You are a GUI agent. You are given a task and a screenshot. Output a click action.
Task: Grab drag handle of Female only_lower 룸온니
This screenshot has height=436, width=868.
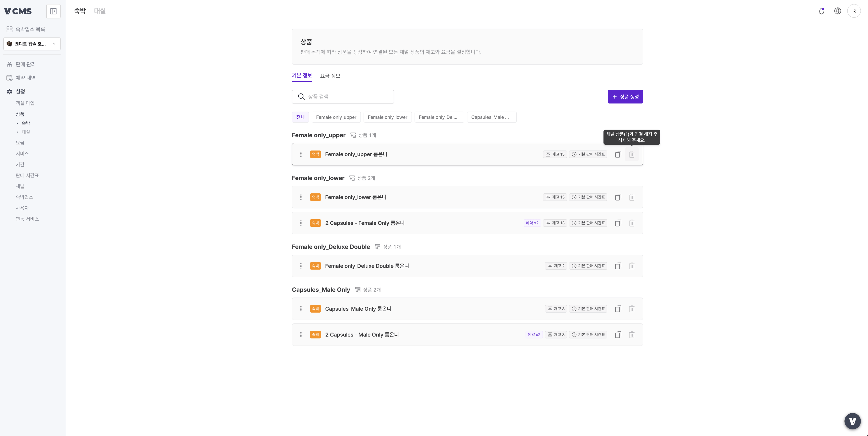coord(301,197)
